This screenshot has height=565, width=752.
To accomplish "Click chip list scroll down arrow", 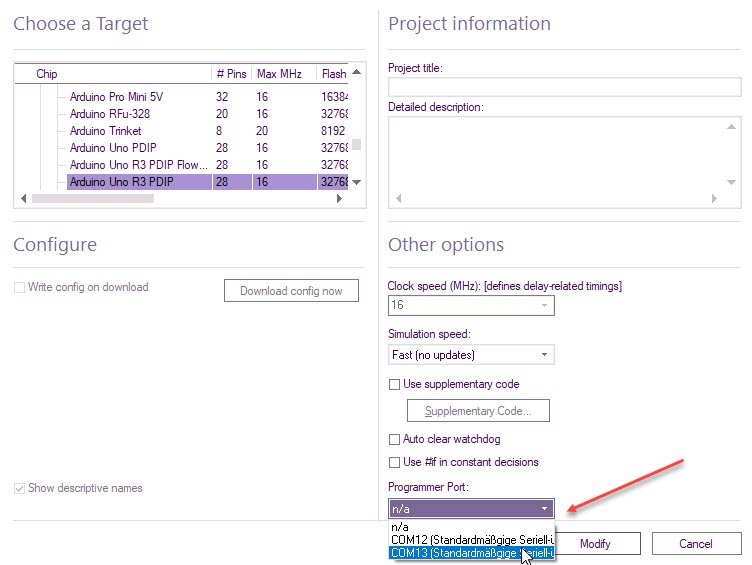I will [356, 182].
